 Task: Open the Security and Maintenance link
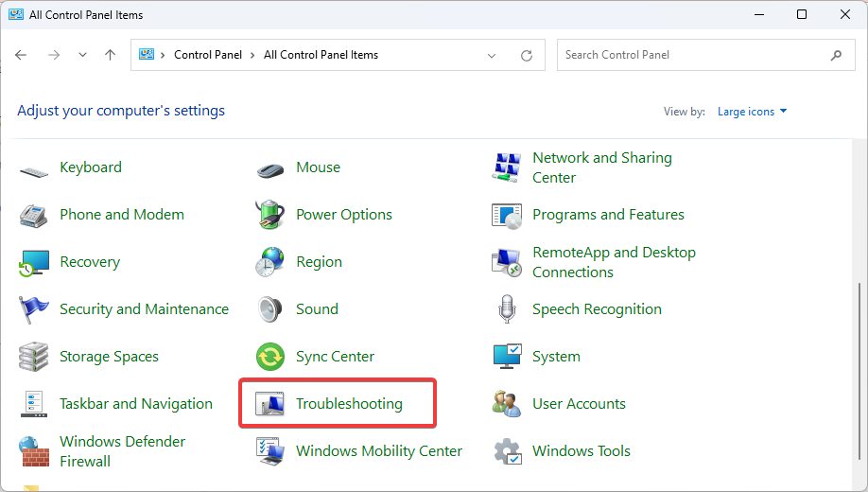(144, 309)
